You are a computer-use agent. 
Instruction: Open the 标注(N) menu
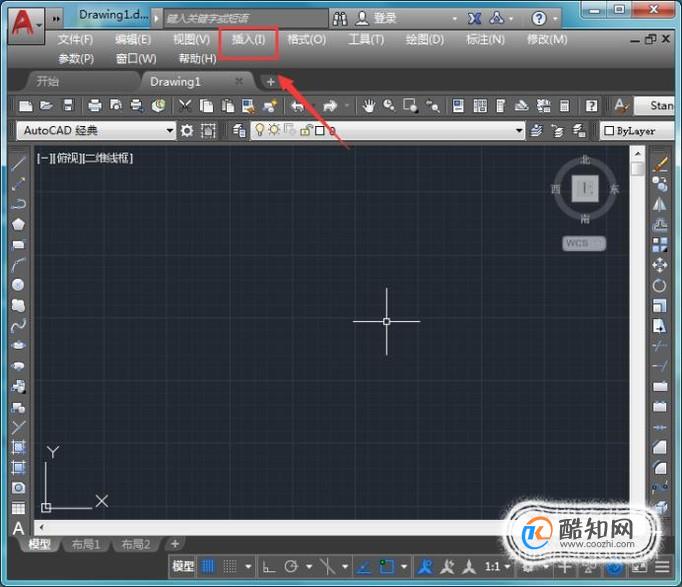coord(485,40)
